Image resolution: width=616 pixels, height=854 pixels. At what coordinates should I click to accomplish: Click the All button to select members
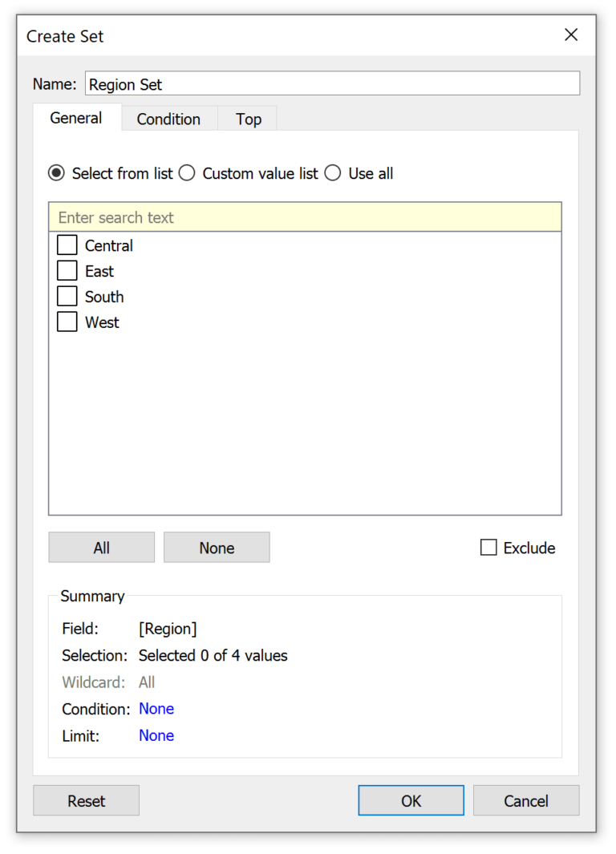point(101,547)
